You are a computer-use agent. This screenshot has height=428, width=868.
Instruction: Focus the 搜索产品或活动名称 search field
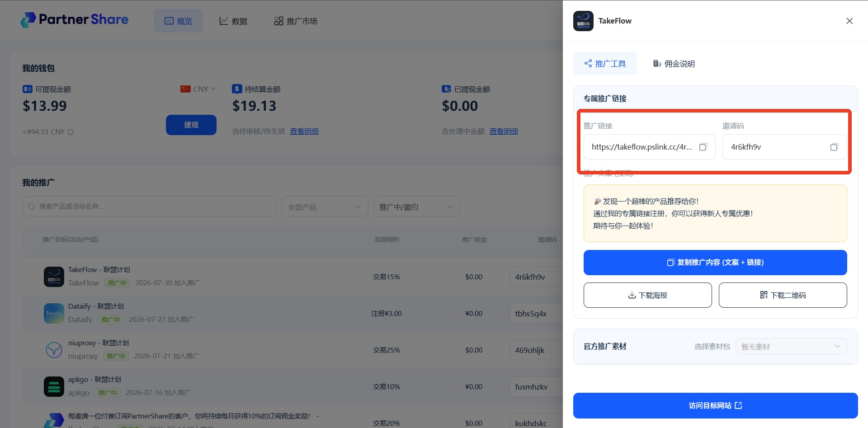pos(150,207)
